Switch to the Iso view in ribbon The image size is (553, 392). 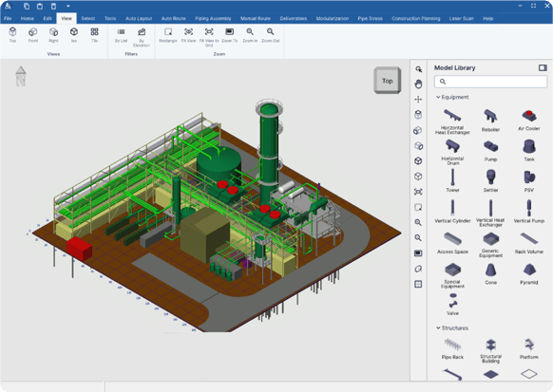[x=74, y=35]
